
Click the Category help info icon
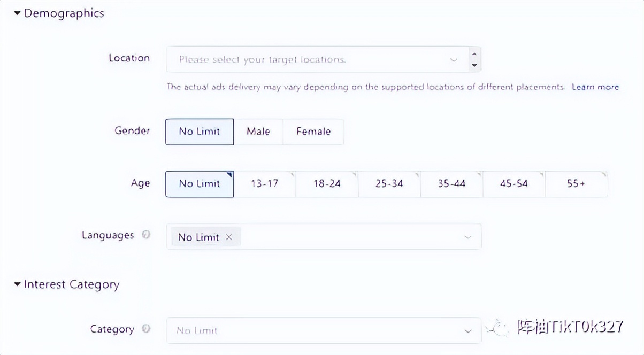click(146, 329)
